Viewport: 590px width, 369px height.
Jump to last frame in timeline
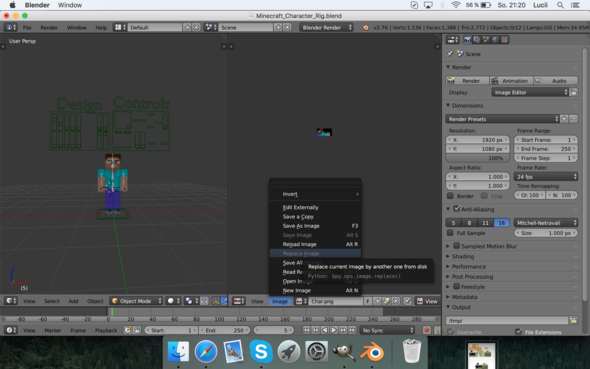click(x=352, y=330)
